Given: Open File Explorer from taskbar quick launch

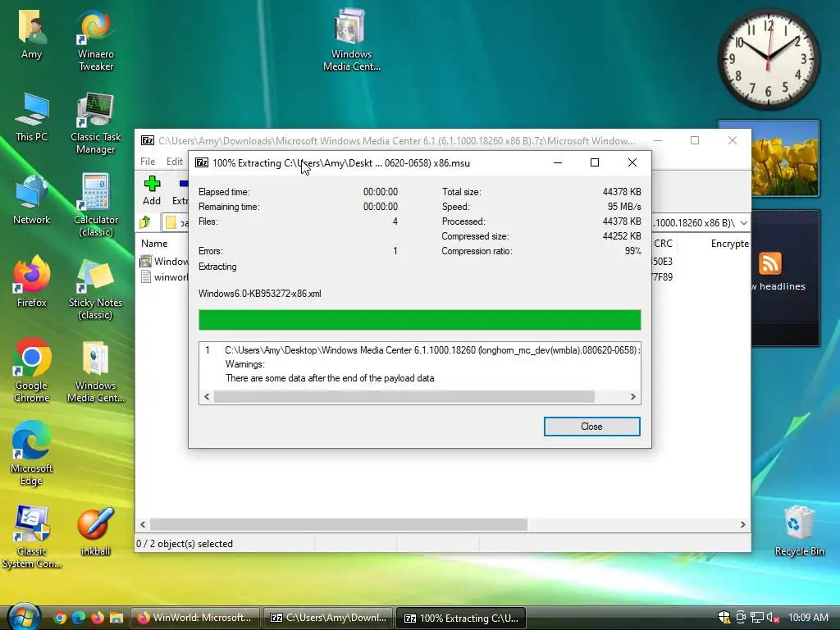Looking at the screenshot, I should click(116, 618).
